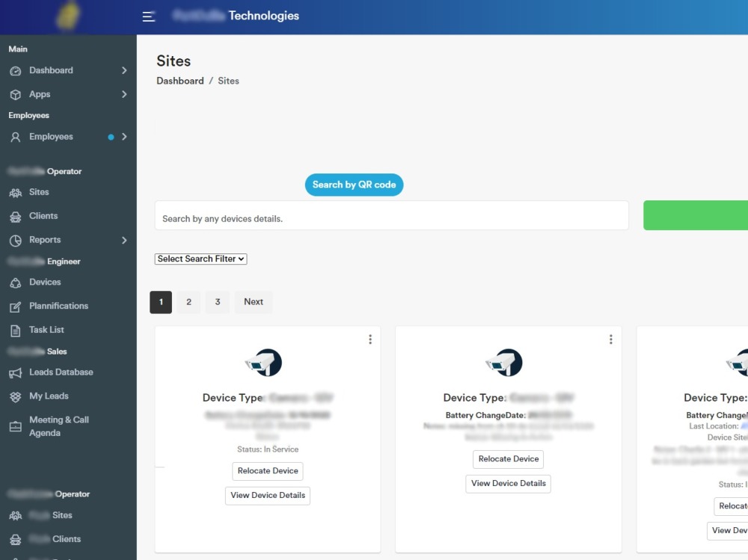Click the green button beside search field

[x=696, y=215]
